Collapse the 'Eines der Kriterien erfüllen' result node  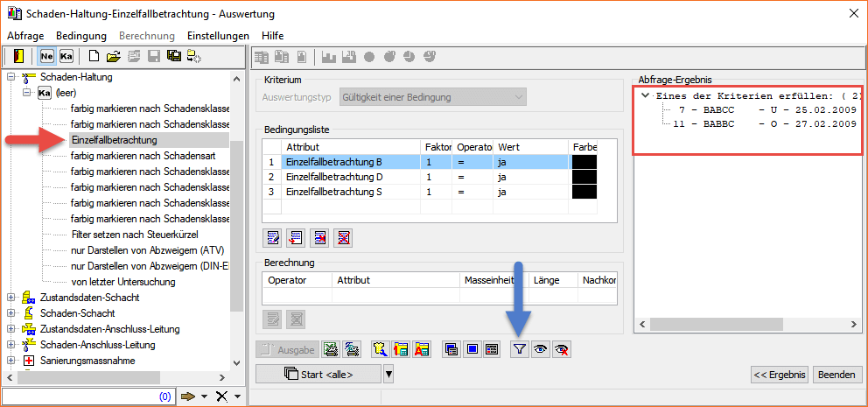click(645, 95)
